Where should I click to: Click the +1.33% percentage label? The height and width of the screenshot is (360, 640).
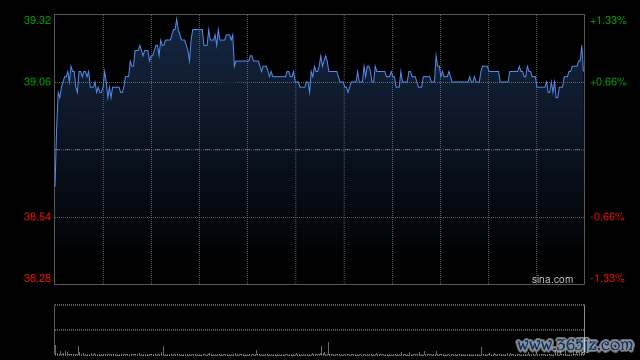tap(608, 20)
